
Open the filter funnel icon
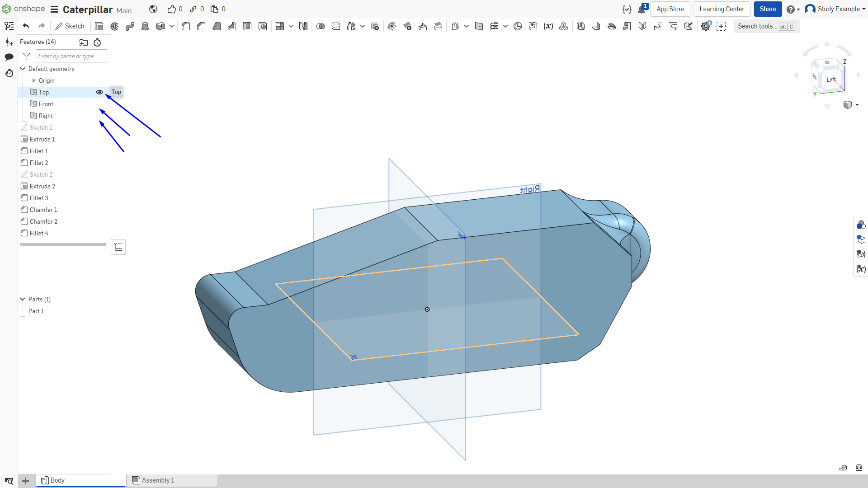[27, 56]
